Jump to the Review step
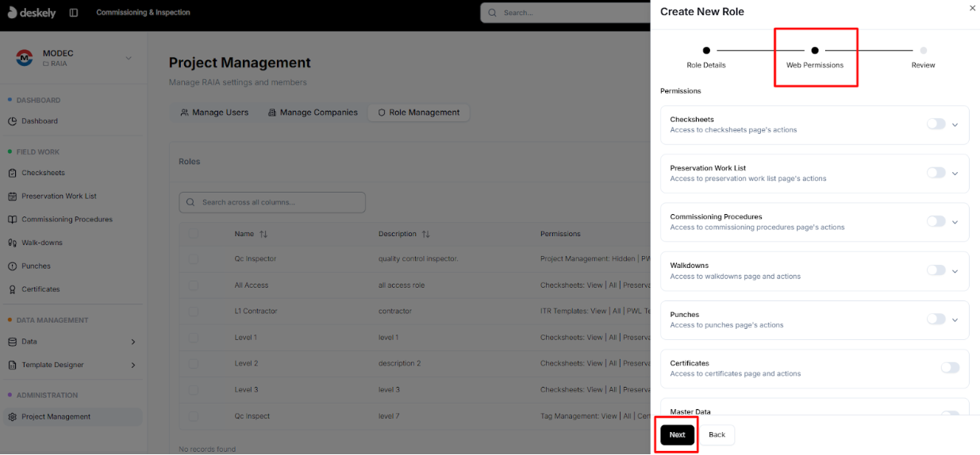 coord(924,57)
